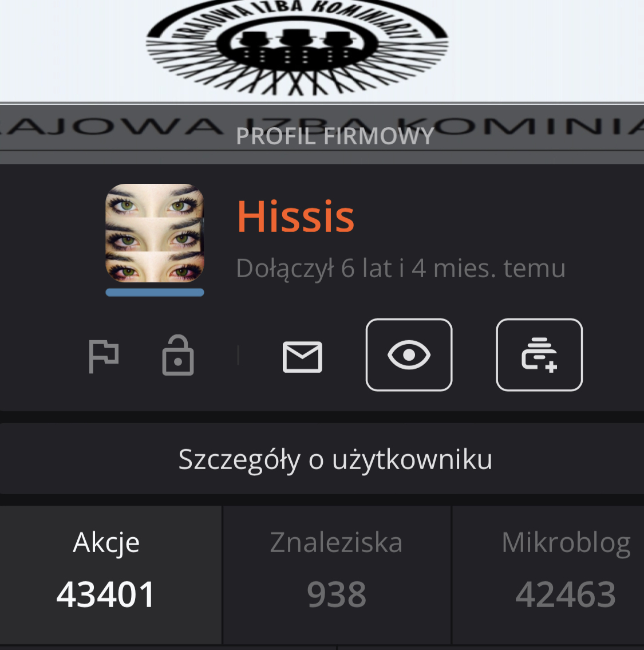Switch to the Mikroblog tab

tap(548, 575)
